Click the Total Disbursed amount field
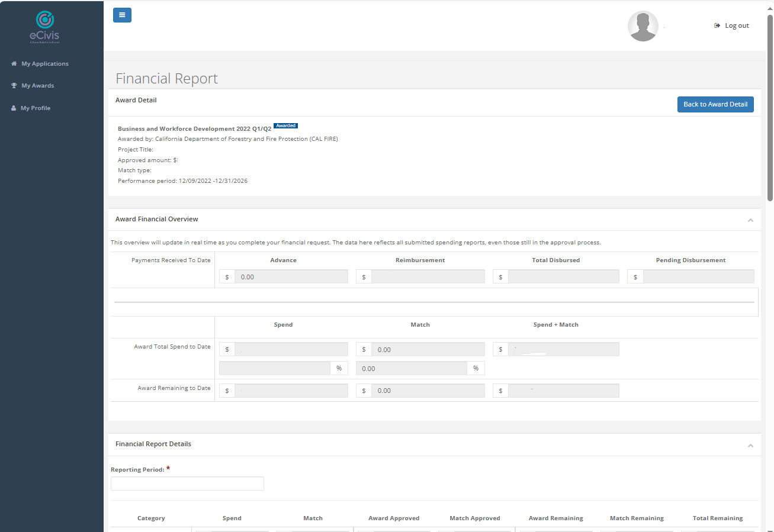Viewport: 774px width, 532px height. tap(564, 276)
